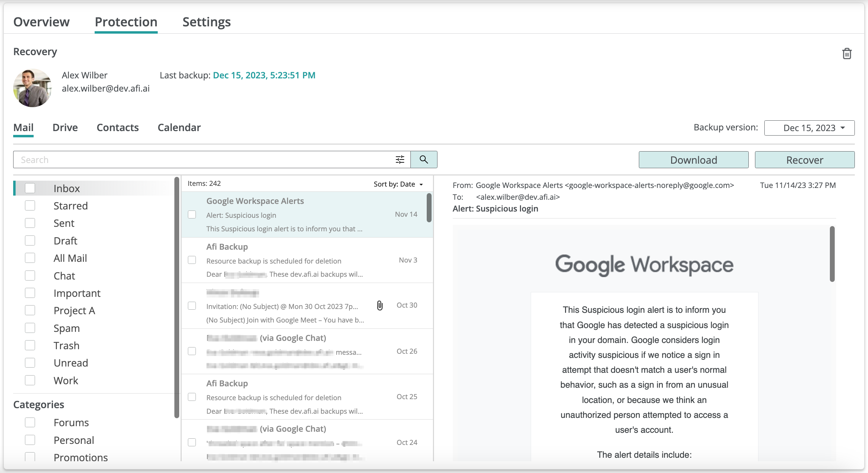The width and height of the screenshot is (868, 473).
Task: Select the Oct 26 Google Chat email checkbox
Action: [192, 351]
